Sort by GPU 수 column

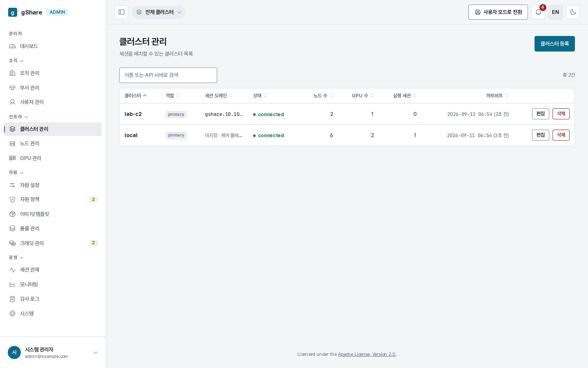(x=363, y=96)
